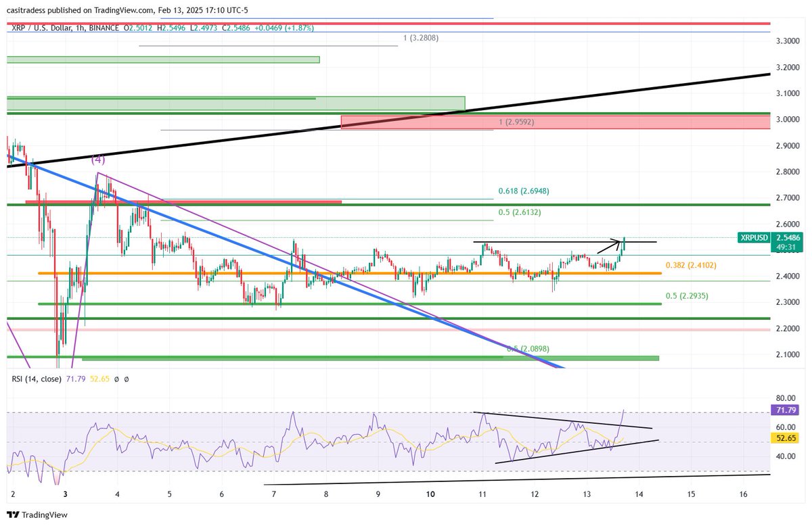Click date 7 on the time axis
Screen dimensions: 812x526
click(274, 495)
